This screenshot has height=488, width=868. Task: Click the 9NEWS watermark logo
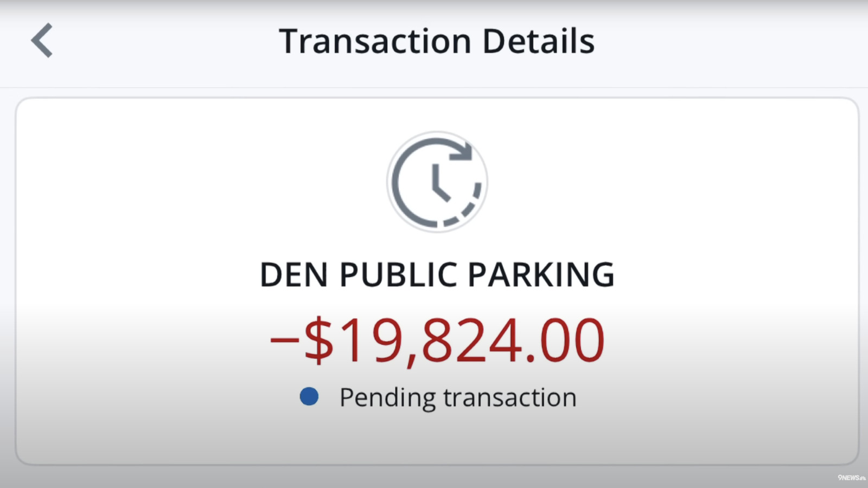click(x=851, y=478)
